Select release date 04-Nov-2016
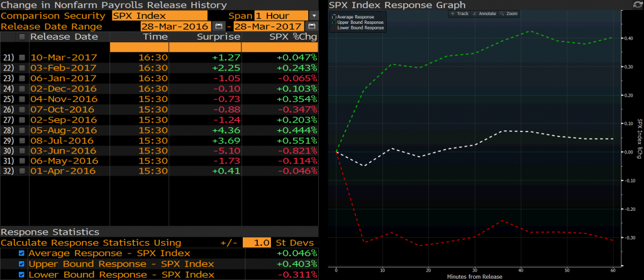Image resolution: width=644 pixels, height=280 pixels. click(x=64, y=99)
